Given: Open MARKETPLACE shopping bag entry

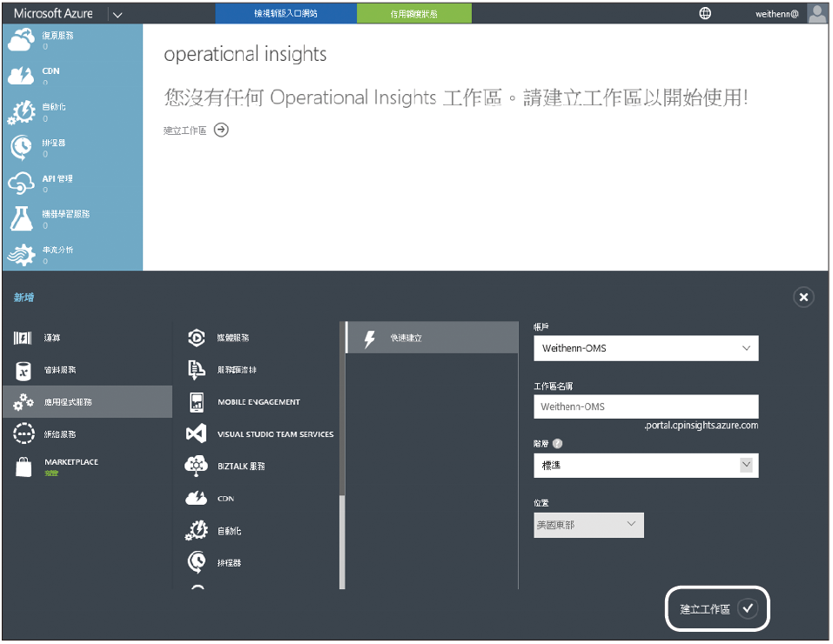Looking at the screenshot, I should [x=88, y=466].
